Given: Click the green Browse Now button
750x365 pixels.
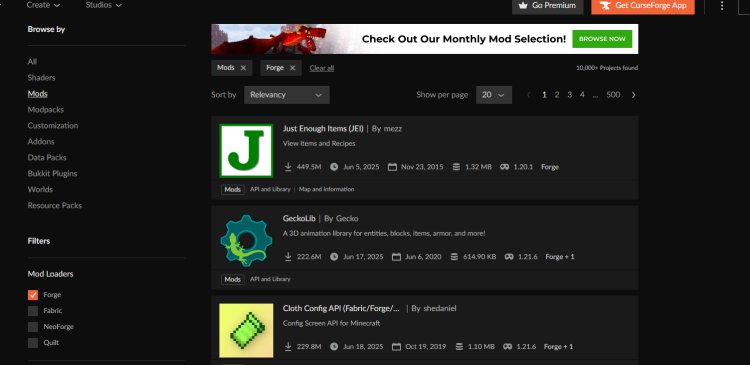Looking at the screenshot, I should (602, 39).
